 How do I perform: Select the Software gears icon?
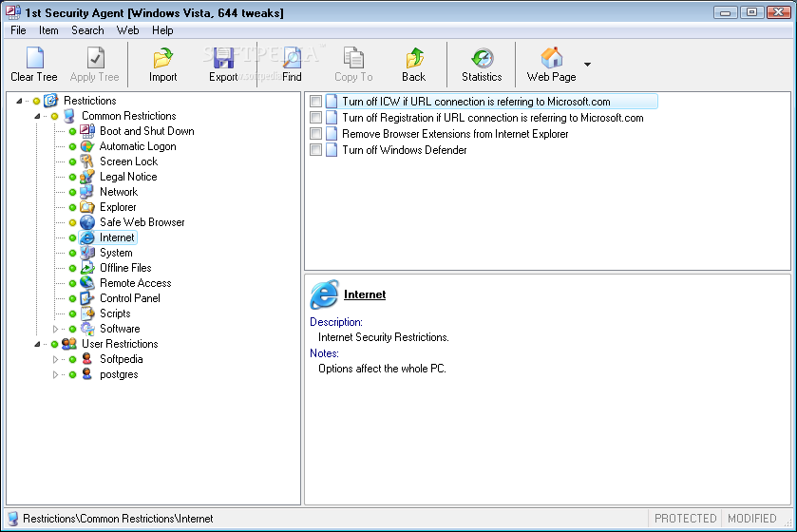87,329
